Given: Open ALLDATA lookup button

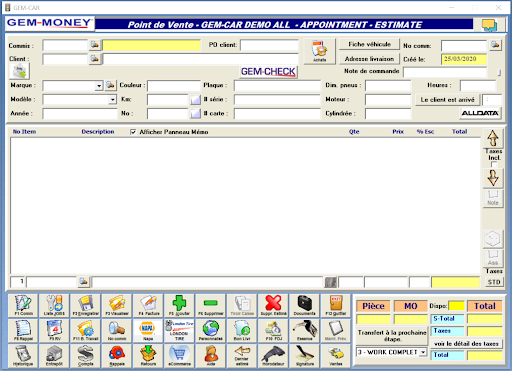Looking at the screenshot, I should [480, 113].
